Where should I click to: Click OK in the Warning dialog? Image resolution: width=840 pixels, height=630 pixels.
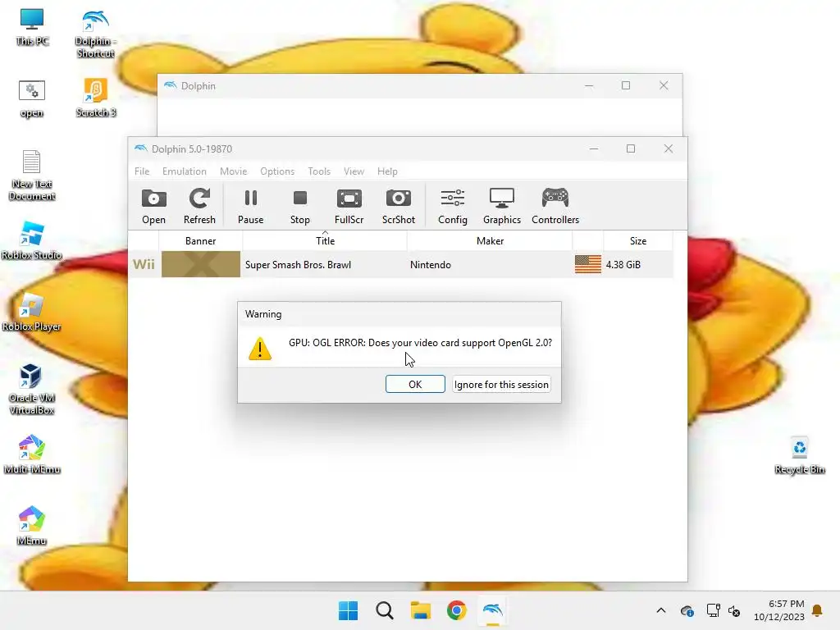point(415,384)
